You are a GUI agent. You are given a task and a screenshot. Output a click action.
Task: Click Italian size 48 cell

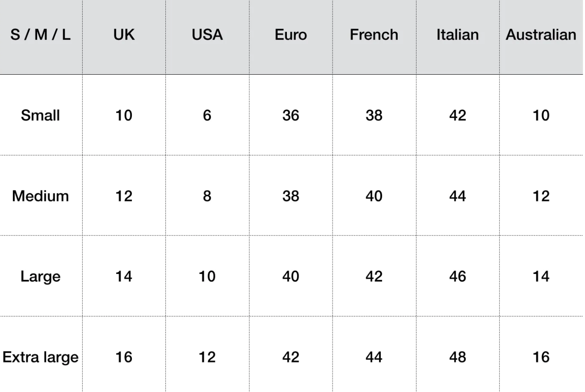(x=458, y=358)
